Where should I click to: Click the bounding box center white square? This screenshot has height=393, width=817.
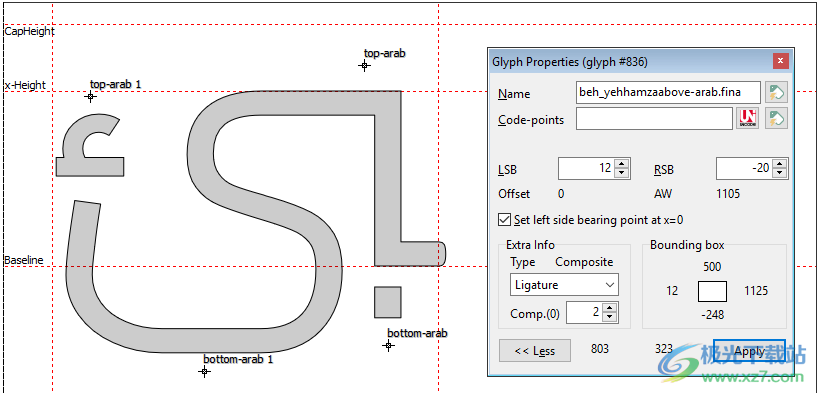coord(712,291)
